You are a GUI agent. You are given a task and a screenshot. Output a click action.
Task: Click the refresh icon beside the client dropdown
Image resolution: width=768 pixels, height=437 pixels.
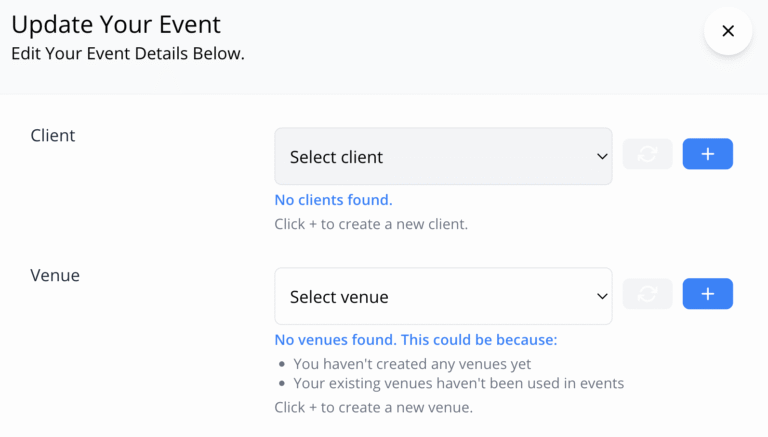pyautogui.click(x=647, y=154)
